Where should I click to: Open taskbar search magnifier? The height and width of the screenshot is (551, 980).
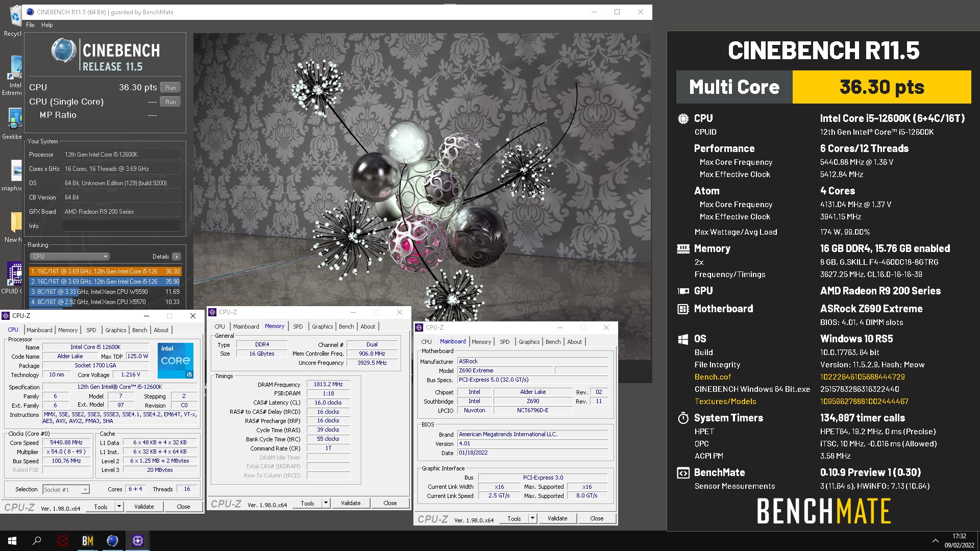[37, 541]
